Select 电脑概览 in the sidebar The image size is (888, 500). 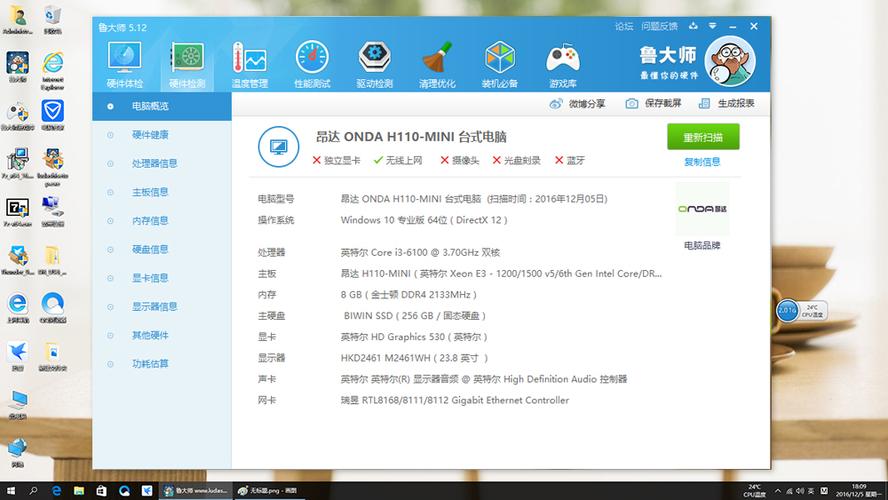click(x=162, y=106)
